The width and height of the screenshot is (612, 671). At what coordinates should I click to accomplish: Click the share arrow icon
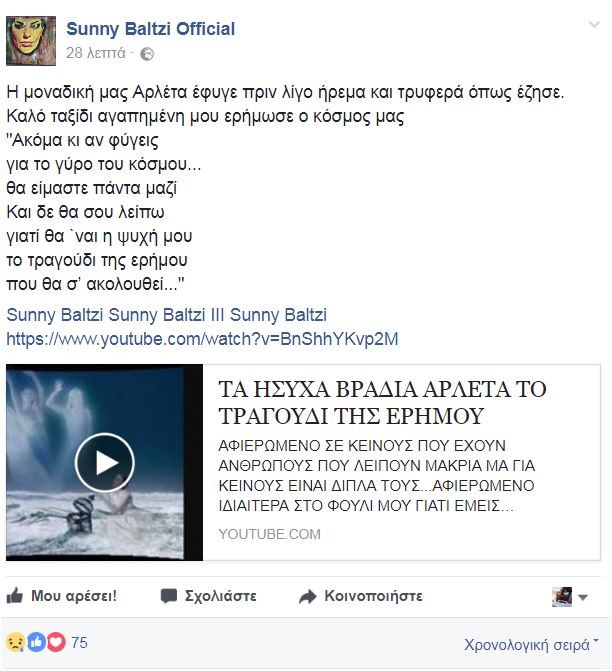307,596
